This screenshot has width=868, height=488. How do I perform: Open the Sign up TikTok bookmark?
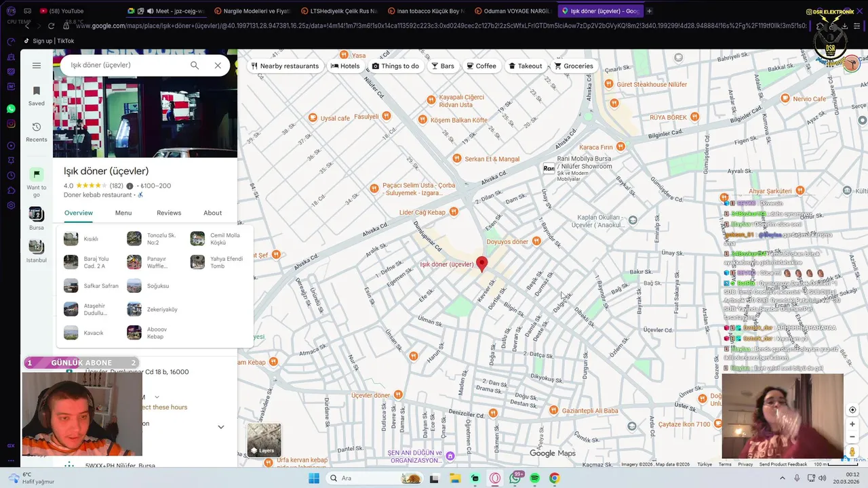[49, 41]
